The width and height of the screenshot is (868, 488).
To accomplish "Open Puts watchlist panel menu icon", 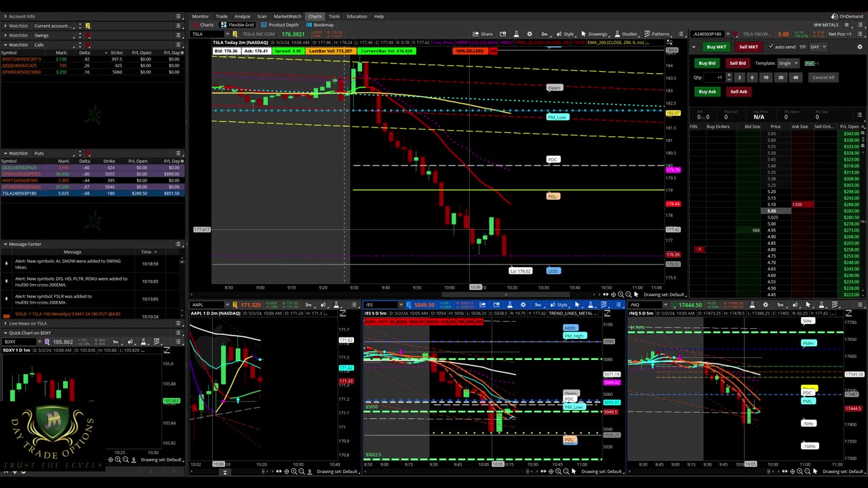I will pos(178,153).
